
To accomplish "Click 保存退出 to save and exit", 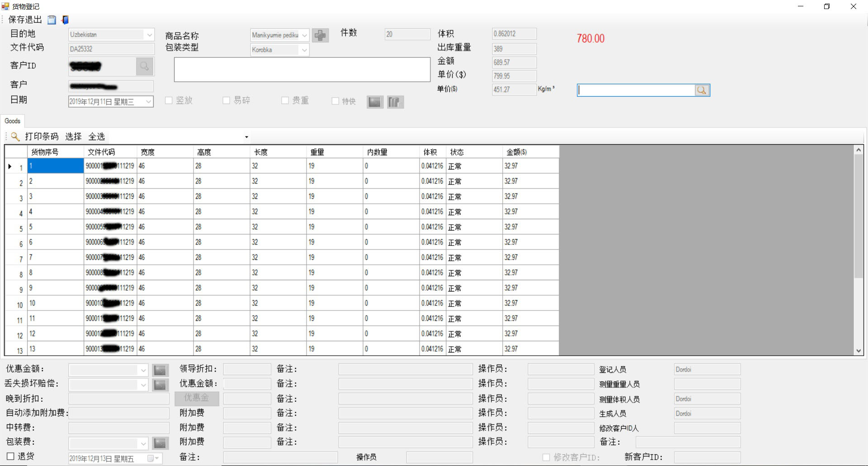I will [25, 20].
